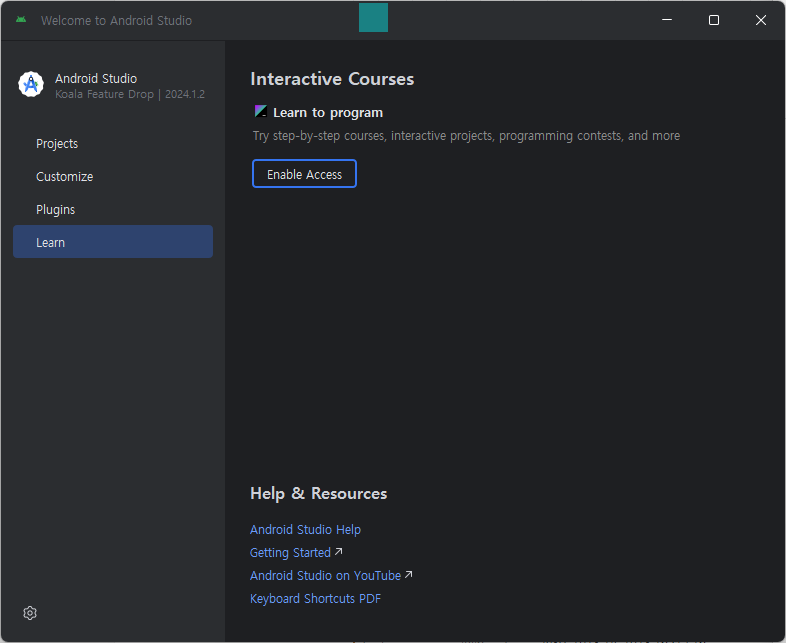Click the arrow icon beside Getting Started

click(339, 552)
